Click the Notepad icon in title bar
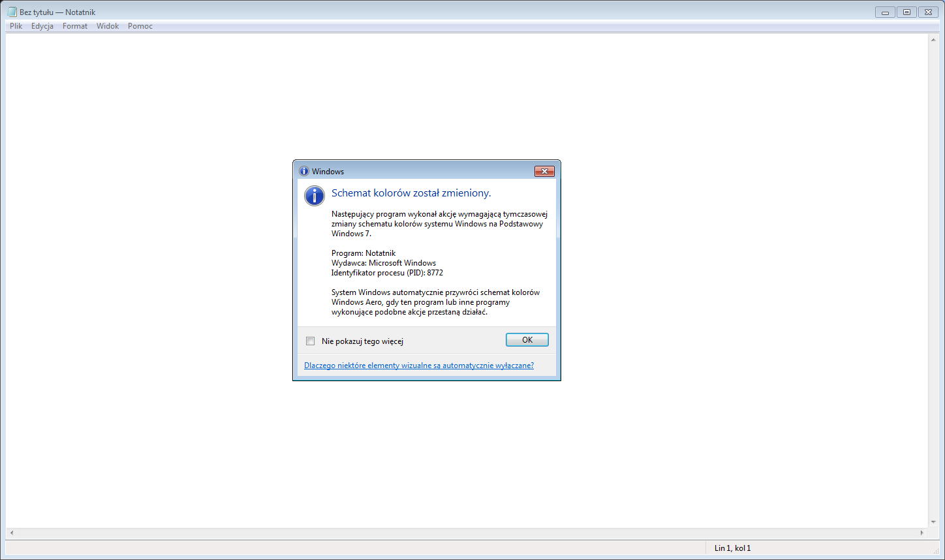Image resolution: width=945 pixels, height=560 pixels. 12,12
